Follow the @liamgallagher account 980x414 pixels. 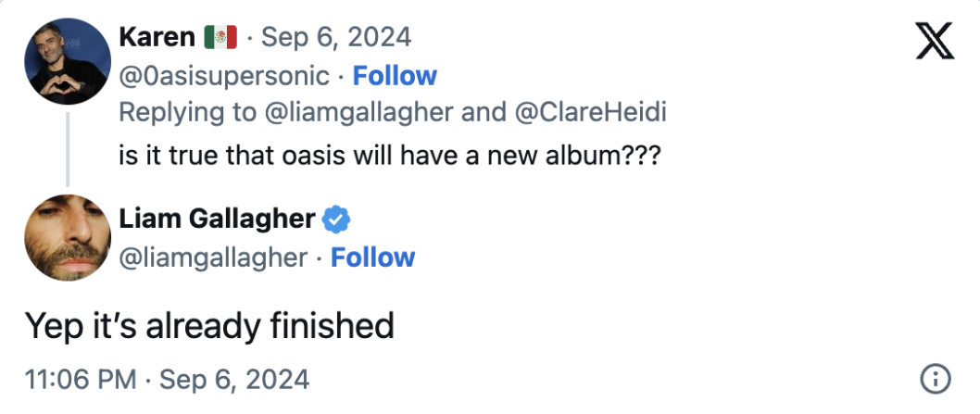372,257
